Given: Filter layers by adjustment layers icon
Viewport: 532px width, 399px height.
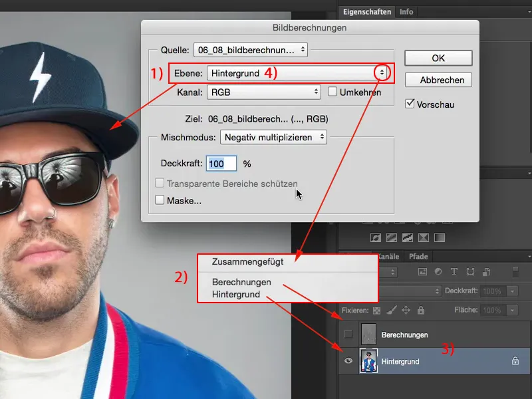Looking at the screenshot, I should click(x=438, y=272).
